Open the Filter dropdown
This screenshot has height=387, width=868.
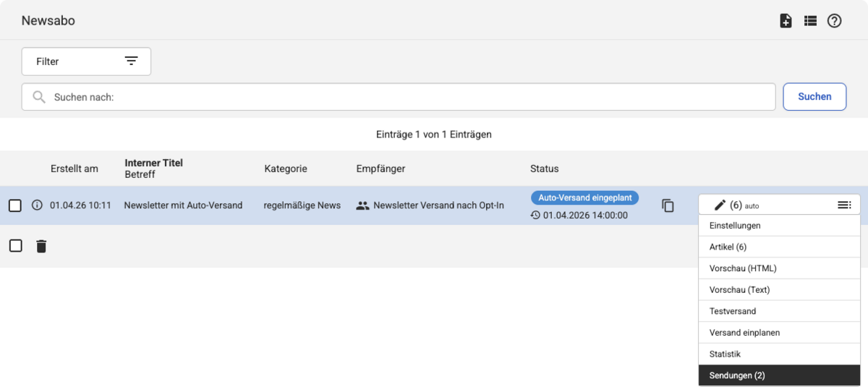click(x=86, y=61)
